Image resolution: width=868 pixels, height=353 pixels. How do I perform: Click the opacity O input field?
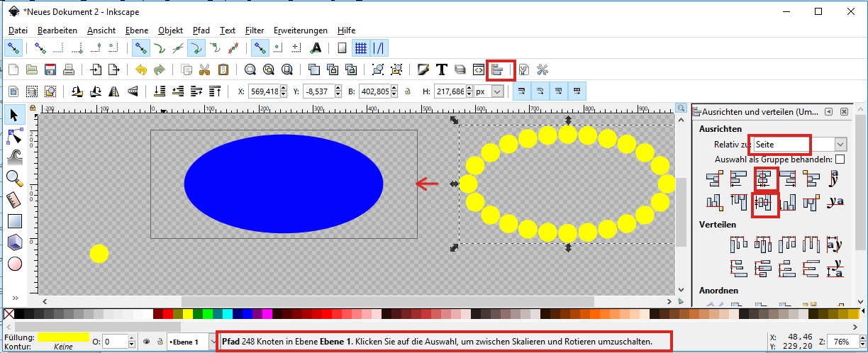pyautogui.click(x=114, y=342)
